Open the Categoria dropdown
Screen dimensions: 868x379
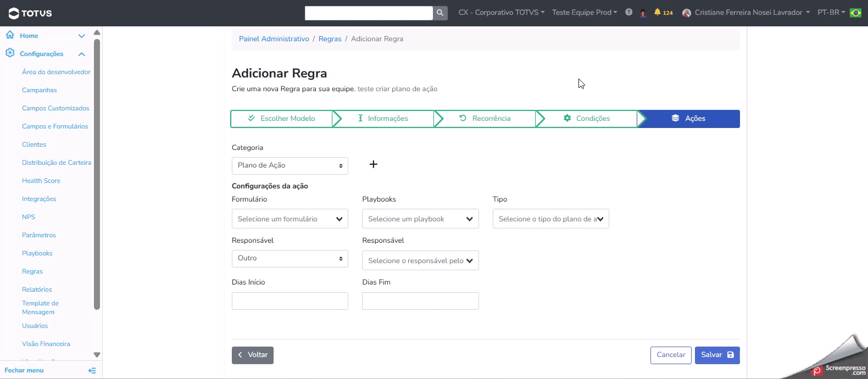click(x=290, y=165)
